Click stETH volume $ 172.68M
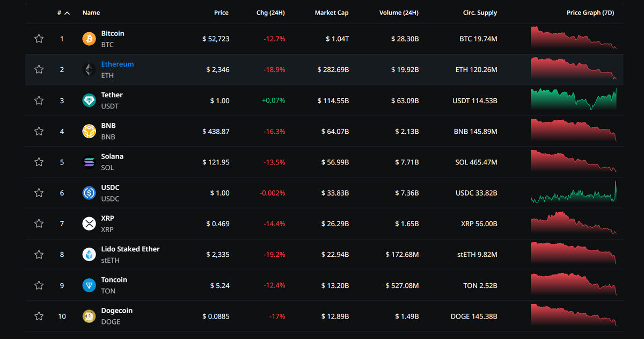This screenshot has height=339, width=644. (402, 255)
